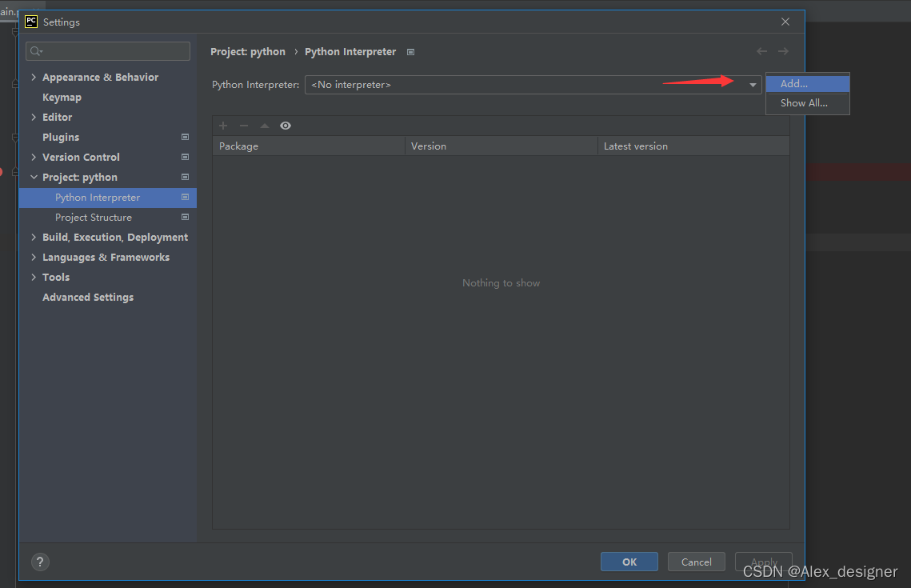
Task: Open the Python Interpreter dropdown arrow
Action: 753,85
